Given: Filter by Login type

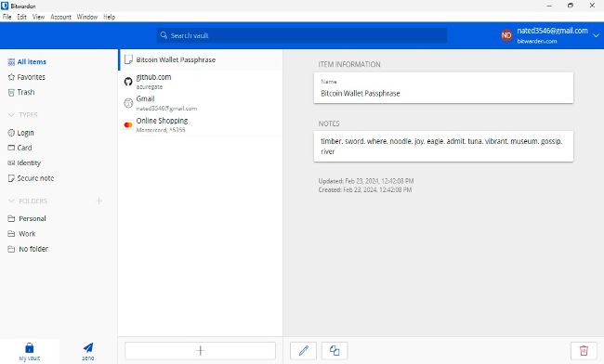Looking at the screenshot, I should [x=21, y=133].
